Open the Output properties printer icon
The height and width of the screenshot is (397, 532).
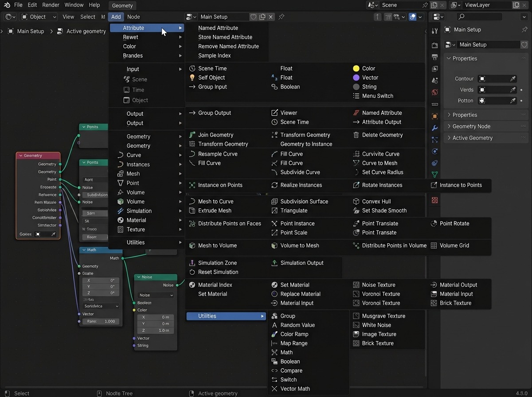pos(435,57)
